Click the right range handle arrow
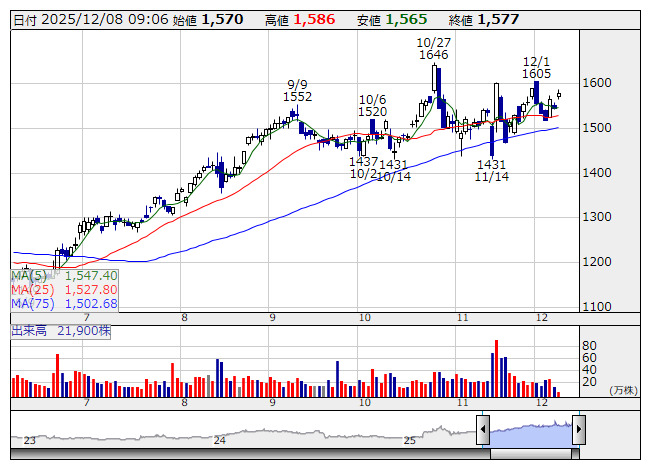 click(579, 429)
